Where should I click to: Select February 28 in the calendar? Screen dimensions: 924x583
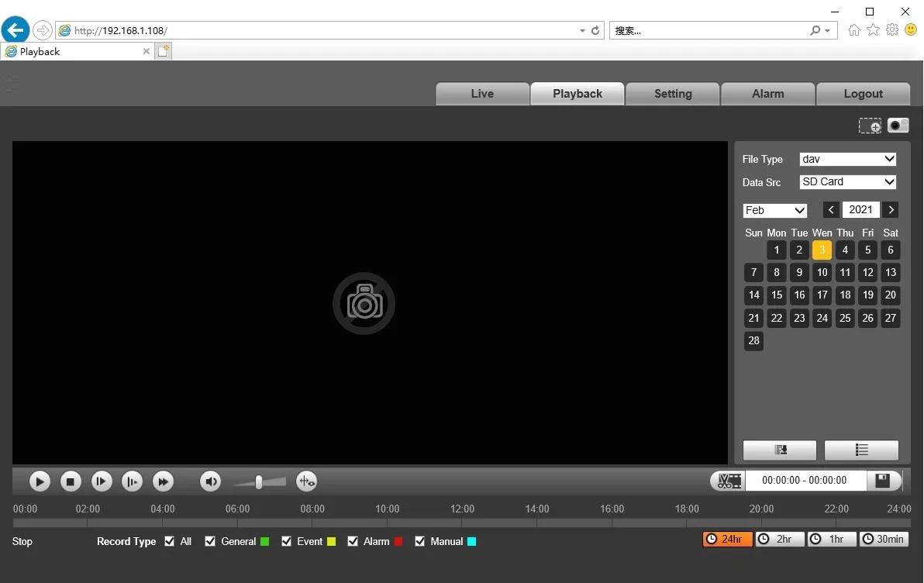tap(753, 340)
